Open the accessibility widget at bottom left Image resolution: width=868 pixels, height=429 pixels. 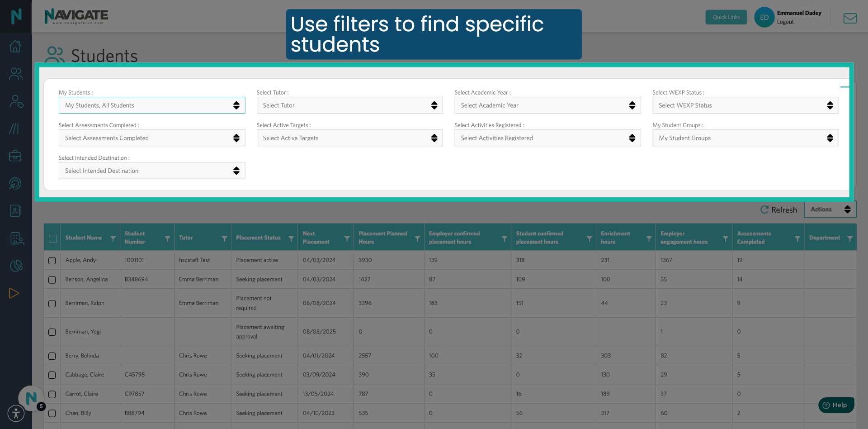point(16,413)
